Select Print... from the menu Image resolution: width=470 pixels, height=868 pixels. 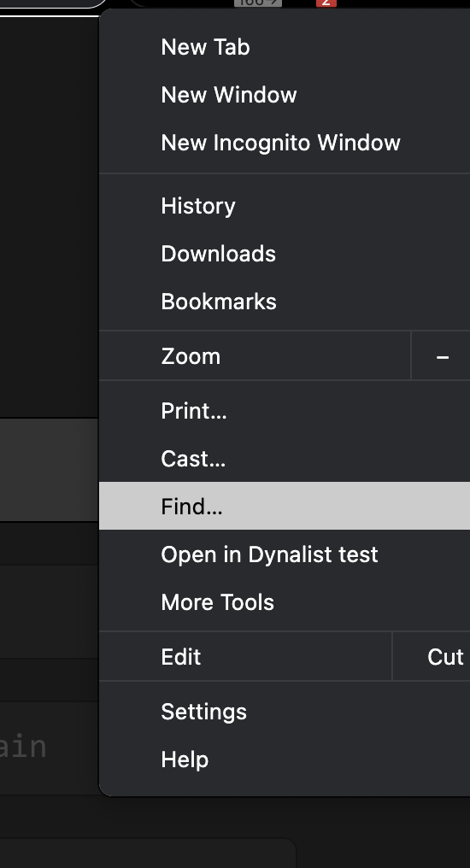(x=285, y=411)
